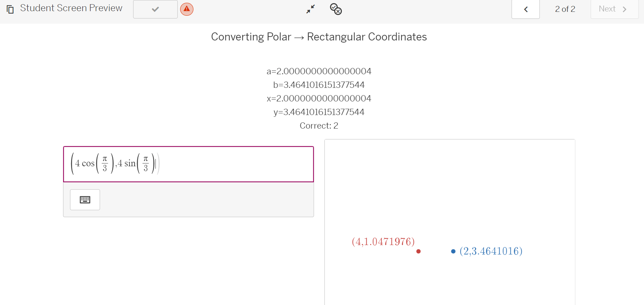The image size is (644, 305).
Task: Toggle the check and x feedback icon
Action: pyautogui.click(x=336, y=9)
